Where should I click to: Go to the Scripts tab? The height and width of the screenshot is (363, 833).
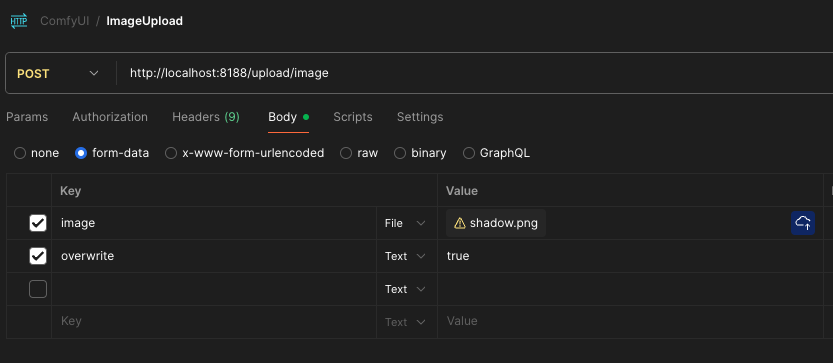pyautogui.click(x=353, y=117)
